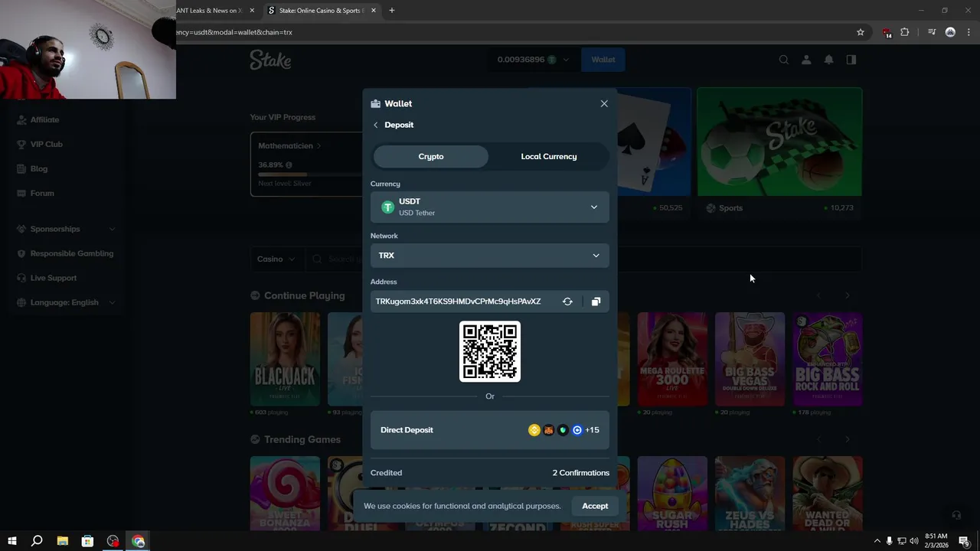Open Forum in sidebar
980x551 pixels.
(42, 193)
